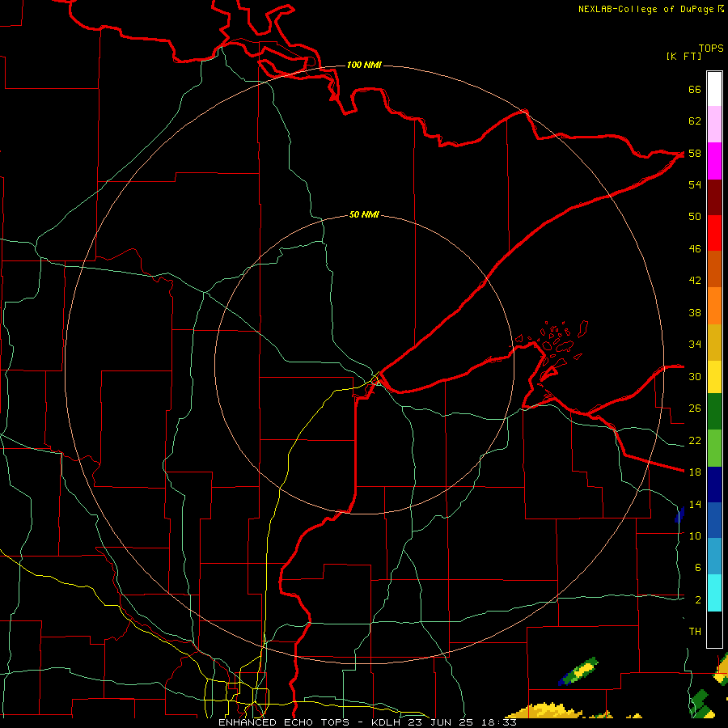Click the small navy echo at right edge

(x=679, y=514)
